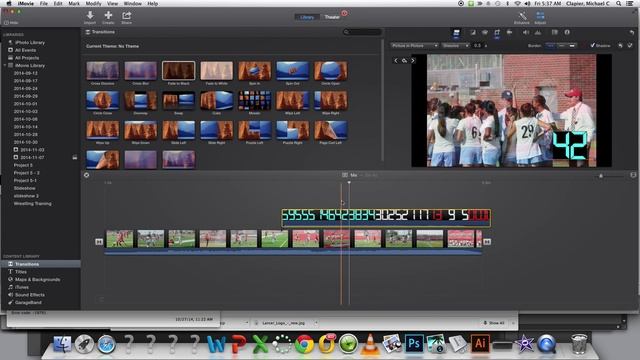Launch Google Chrome from the Dock
Screen dimensions: 640x360
304,344
